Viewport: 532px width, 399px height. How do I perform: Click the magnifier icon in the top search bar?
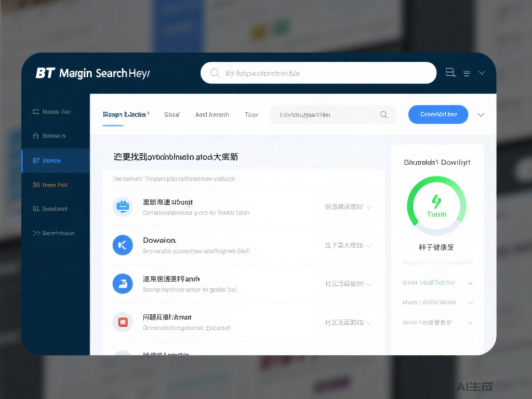coord(215,73)
